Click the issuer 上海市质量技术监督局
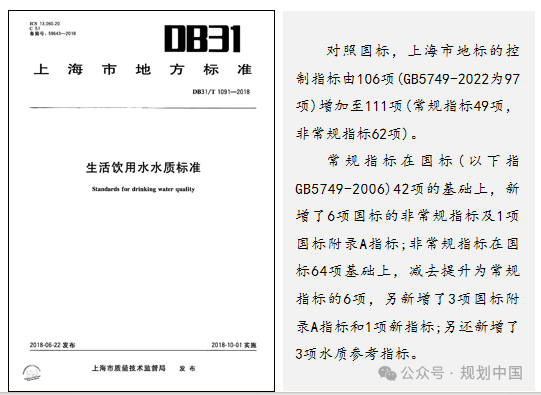The height and width of the screenshot is (395, 541). click(x=129, y=368)
